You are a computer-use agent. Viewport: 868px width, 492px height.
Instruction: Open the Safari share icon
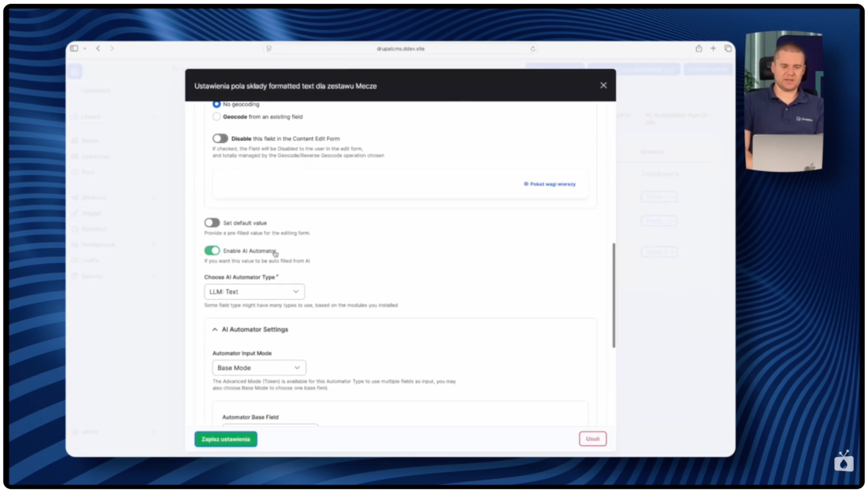pos(698,48)
